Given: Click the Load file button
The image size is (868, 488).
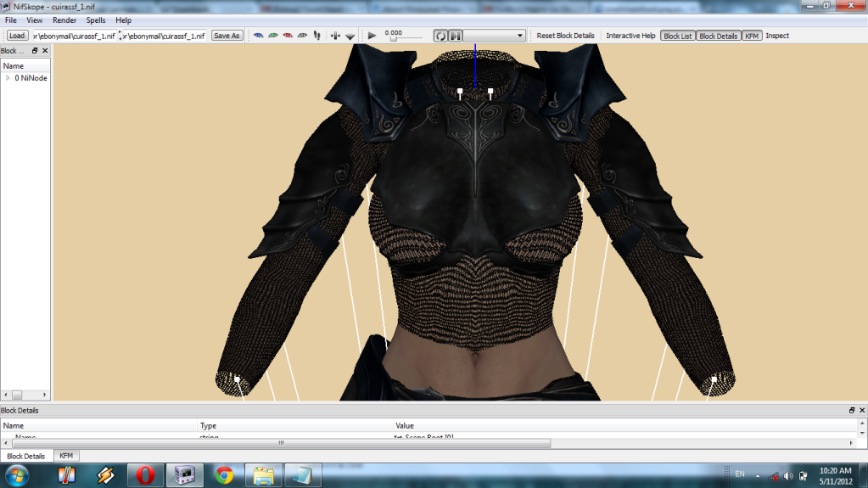Looking at the screenshot, I should (x=17, y=36).
